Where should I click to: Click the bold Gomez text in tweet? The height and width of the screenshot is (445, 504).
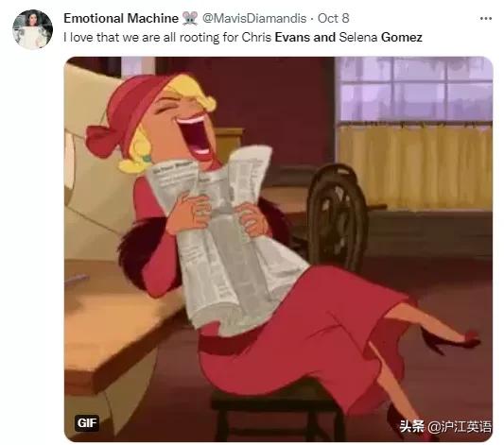point(402,37)
